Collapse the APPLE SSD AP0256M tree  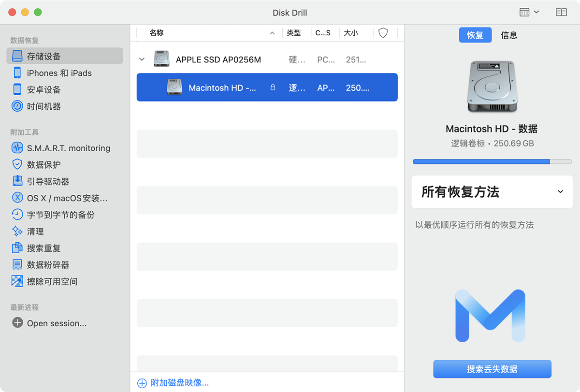[142, 59]
